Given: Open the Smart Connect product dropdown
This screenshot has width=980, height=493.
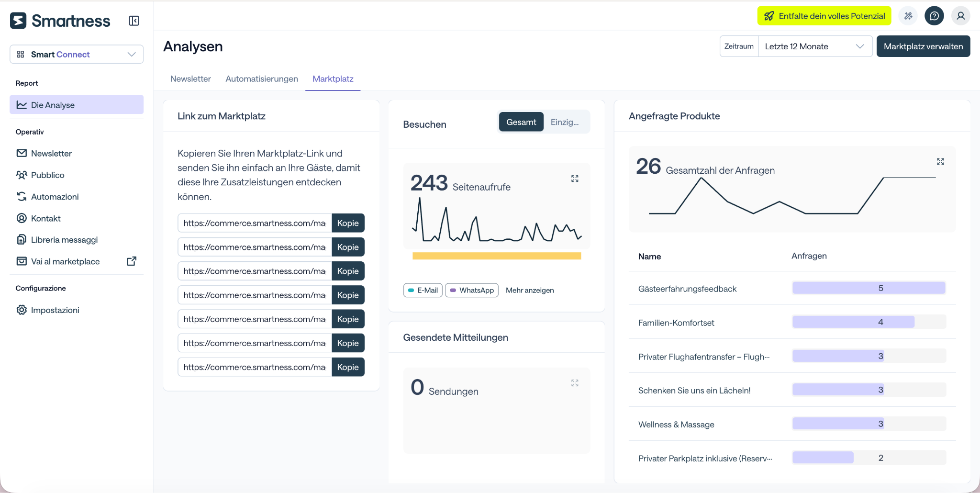Looking at the screenshot, I should [77, 54].
